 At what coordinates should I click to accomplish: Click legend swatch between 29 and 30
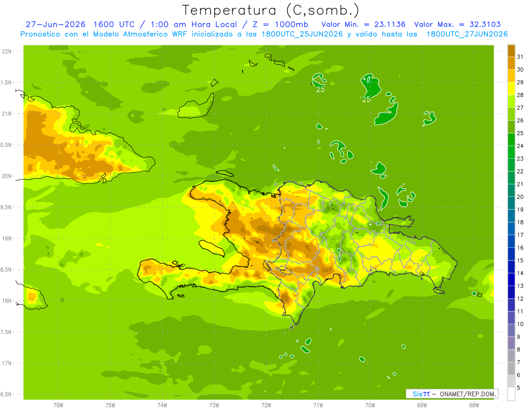coord(511,76)
